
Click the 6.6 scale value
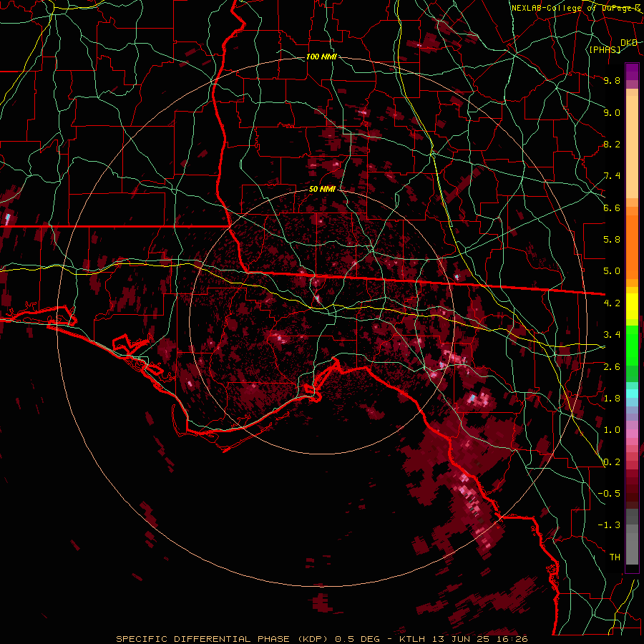(x=612, y=208)
